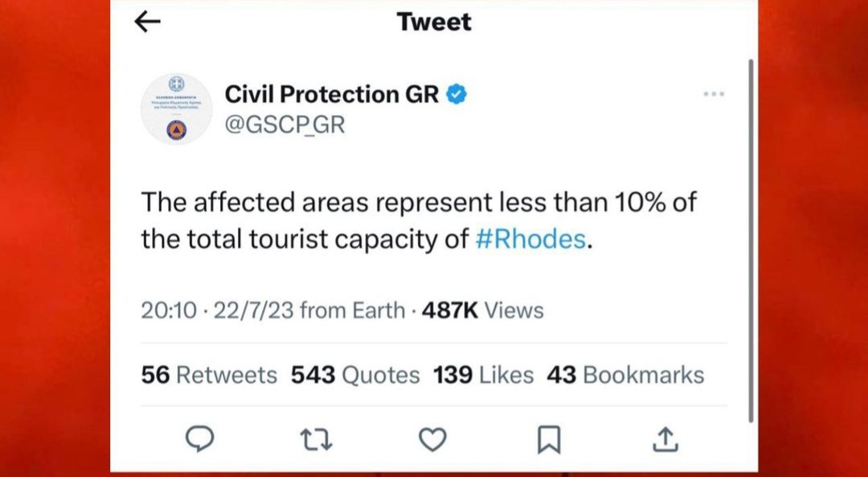Click the 487K Views count

pyautogui.click(x=483, y=310)
